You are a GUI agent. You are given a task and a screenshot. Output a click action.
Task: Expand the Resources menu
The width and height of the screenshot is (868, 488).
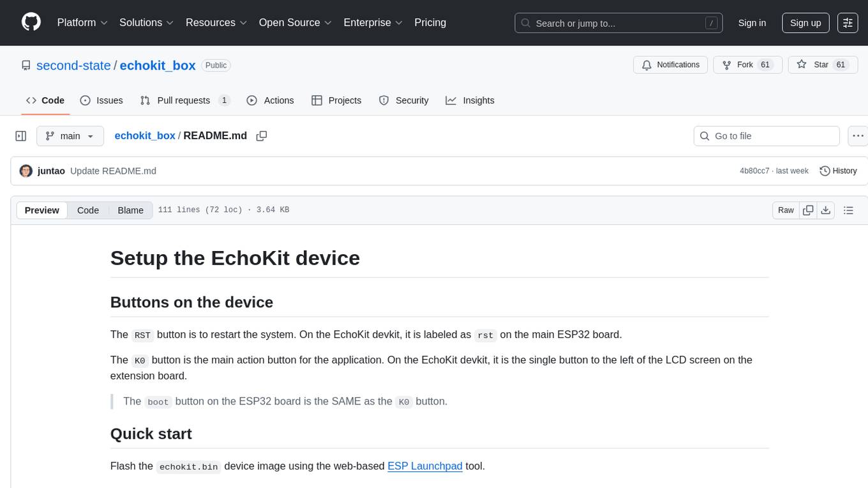point(216,22)
